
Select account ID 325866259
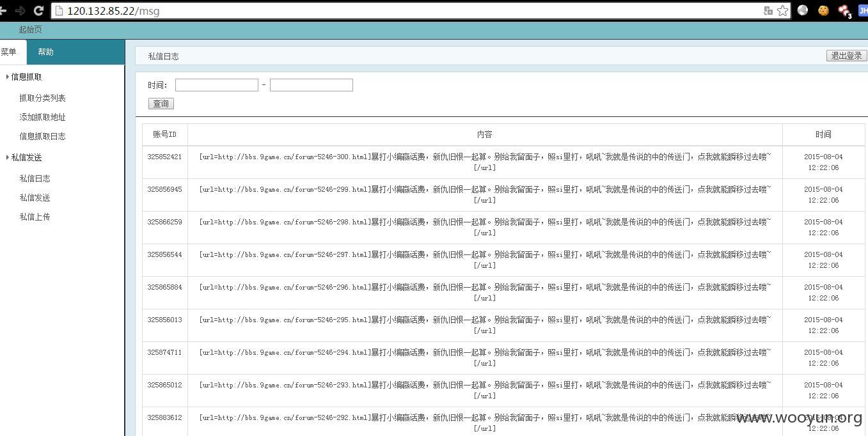[x=164, y=222]
